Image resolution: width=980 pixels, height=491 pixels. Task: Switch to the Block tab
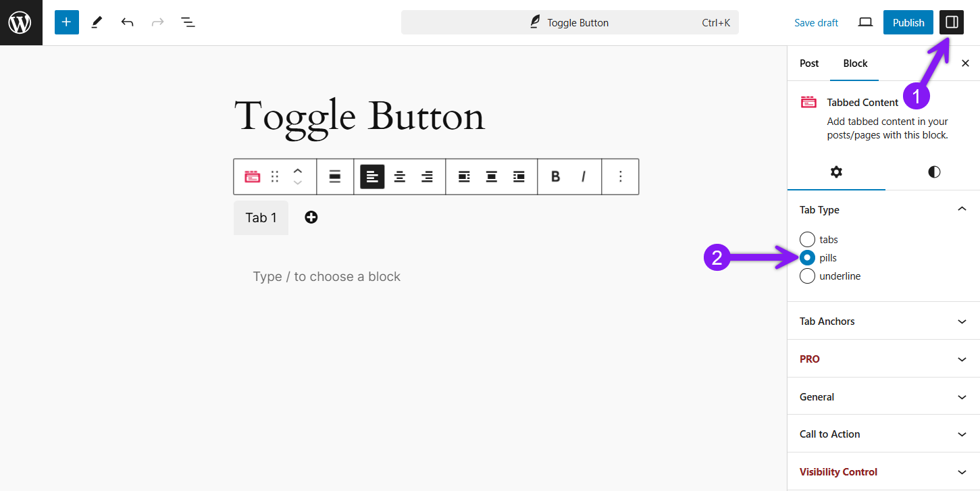pos(855,63)
